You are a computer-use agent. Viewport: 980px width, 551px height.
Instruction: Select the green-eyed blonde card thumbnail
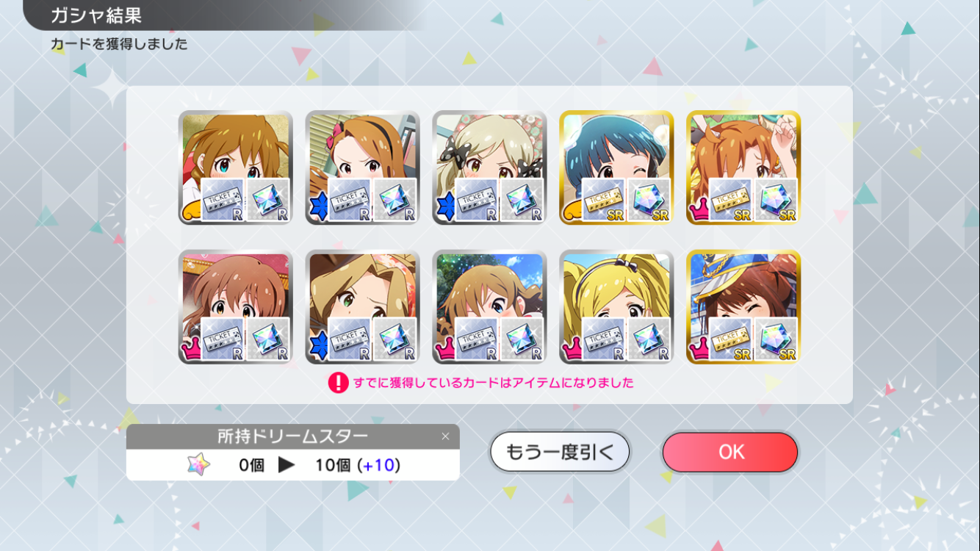coord(363,306)
